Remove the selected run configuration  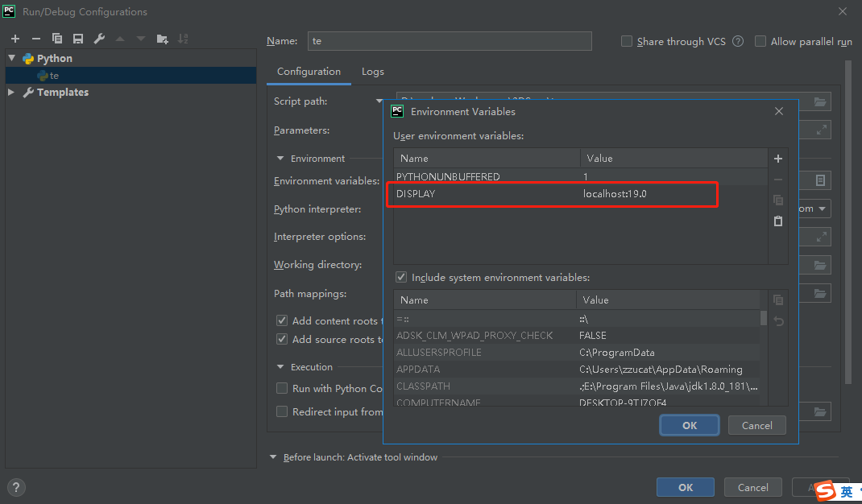[35, 38]
